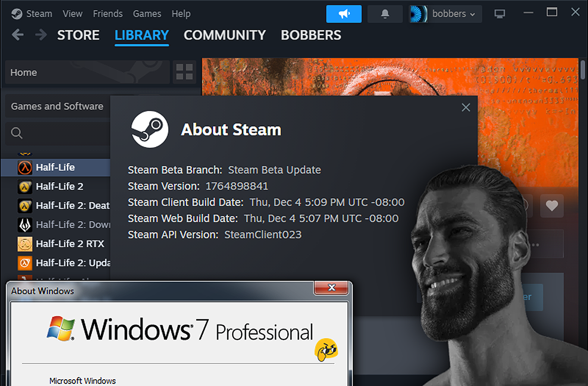Open the BOBBERS profile tab
This screenshot has width=588, height=386.
[x=311, y=35]
